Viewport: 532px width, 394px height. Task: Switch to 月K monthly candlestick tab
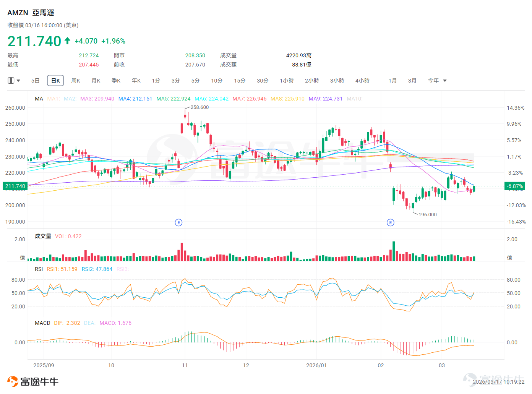pos(96,81)
